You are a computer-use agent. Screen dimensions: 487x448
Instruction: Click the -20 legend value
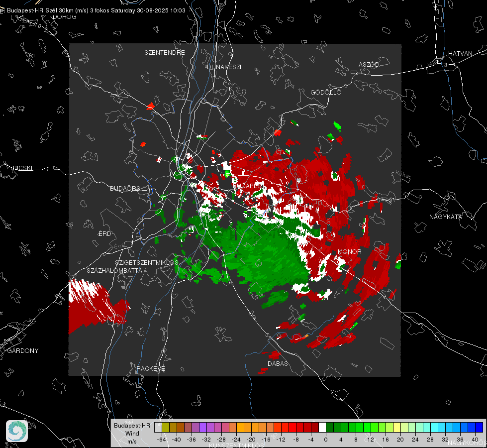point(251,440)
